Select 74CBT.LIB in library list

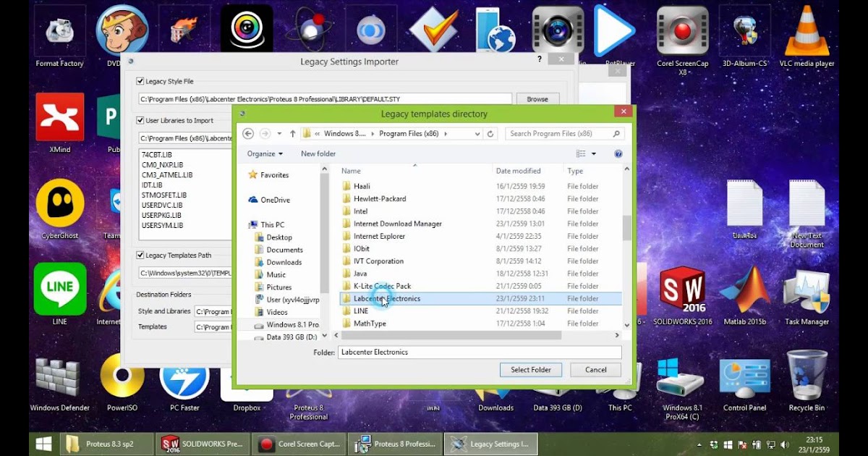(x=157, y=155)
